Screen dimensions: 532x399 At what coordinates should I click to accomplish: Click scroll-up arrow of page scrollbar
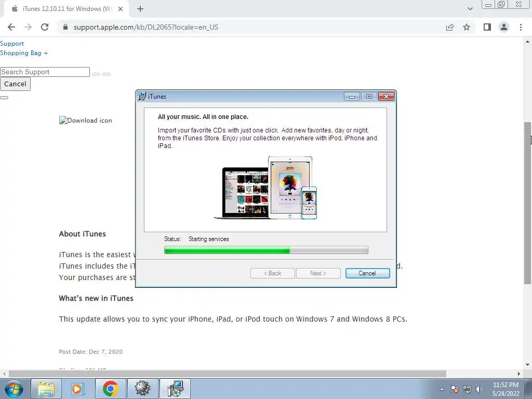527,42
